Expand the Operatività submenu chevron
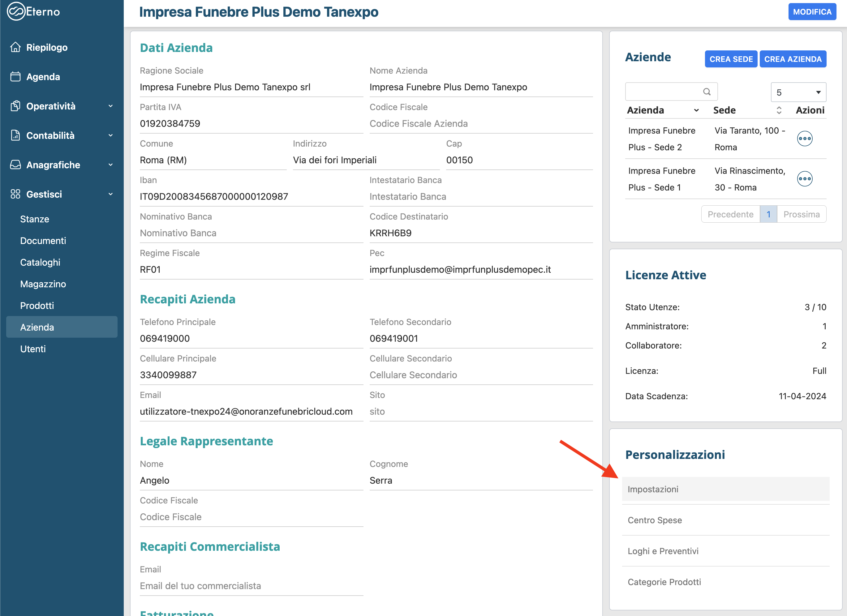Screen dimensions: 847x616 [x=110, y=106]
